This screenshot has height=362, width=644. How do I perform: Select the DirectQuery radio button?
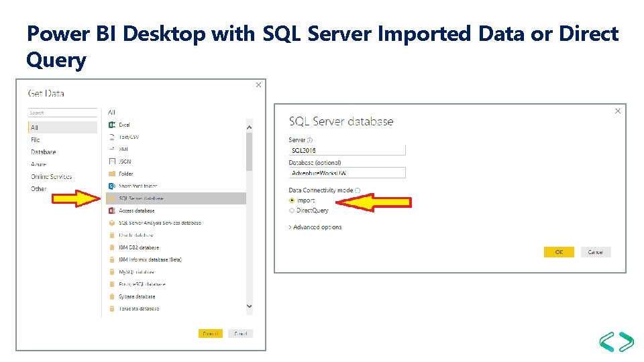tap(292, 210)
